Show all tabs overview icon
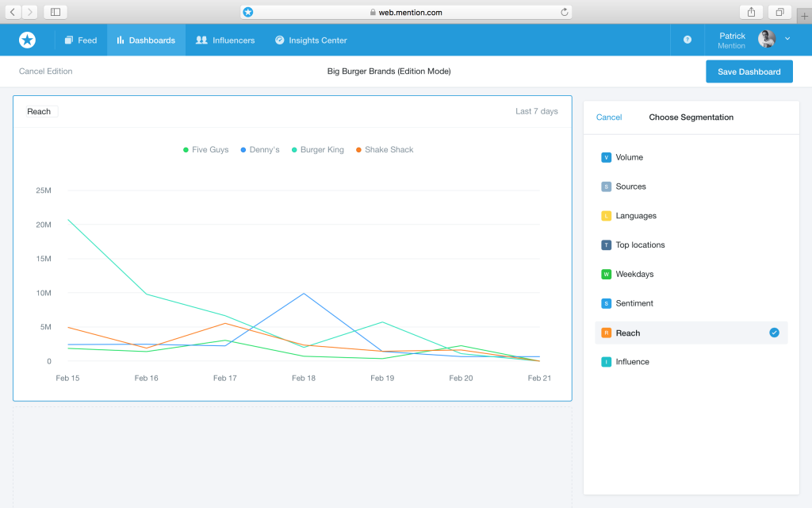 [779, 12]
